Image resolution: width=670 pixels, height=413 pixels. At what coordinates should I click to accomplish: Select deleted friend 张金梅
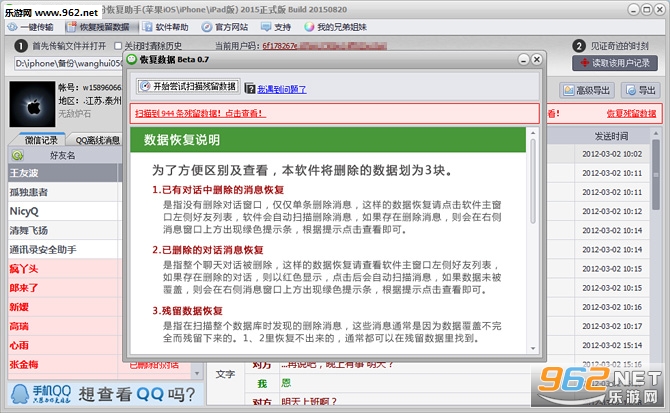[x=62, y=364]
